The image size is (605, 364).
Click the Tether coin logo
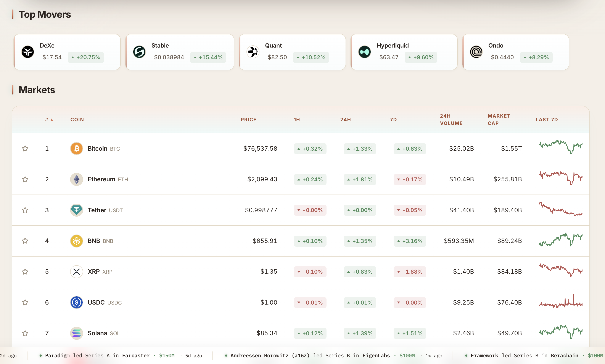pos(77,210)
